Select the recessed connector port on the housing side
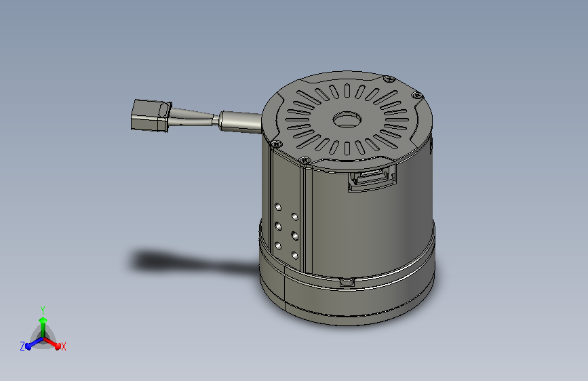The image size is (588, 381). point(372,177)
